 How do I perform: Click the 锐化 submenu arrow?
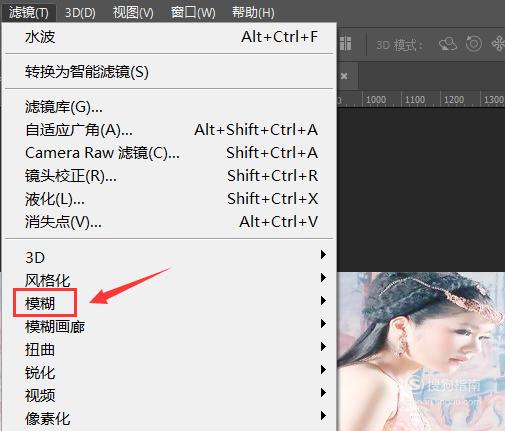[323, 370]
